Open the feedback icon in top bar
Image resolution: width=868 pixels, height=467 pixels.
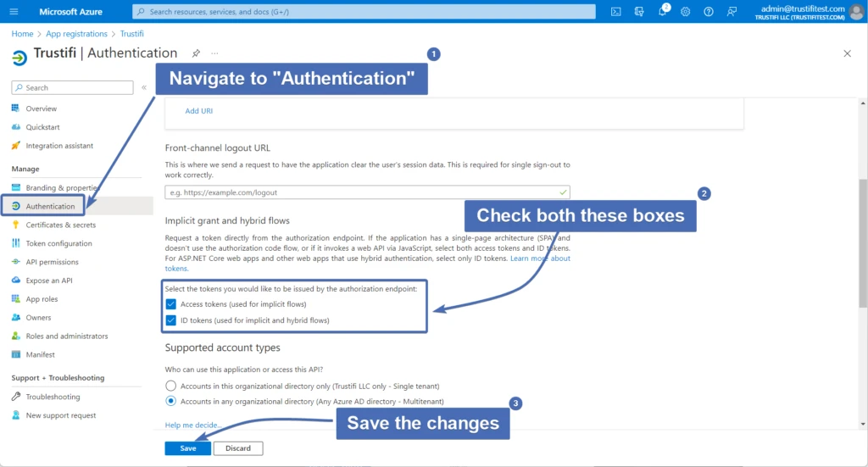click(x=732, y=12)
